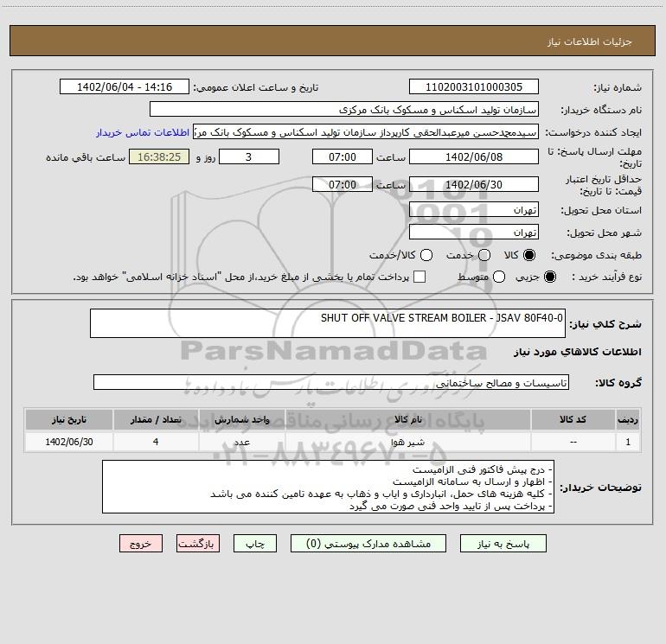Select the کالا radio button
Screen dimensions: 666x644
[x=529, y=255]
